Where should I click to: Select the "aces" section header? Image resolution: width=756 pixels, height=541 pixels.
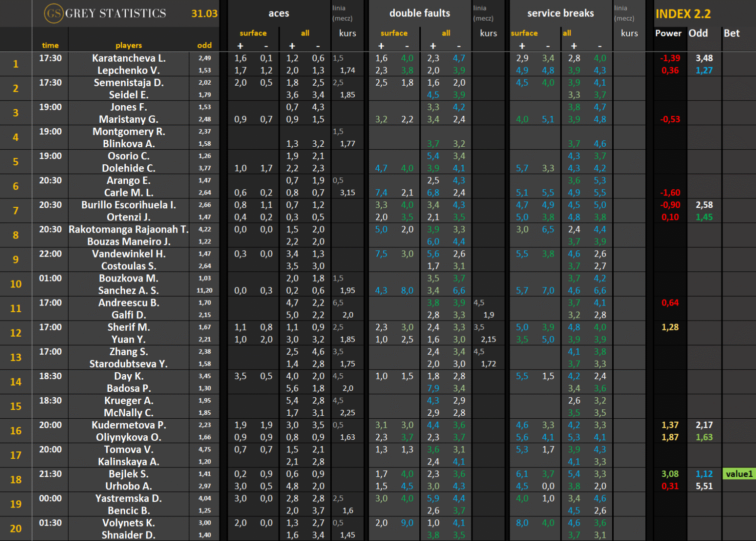pyautogui.click(x=279, y=14)
